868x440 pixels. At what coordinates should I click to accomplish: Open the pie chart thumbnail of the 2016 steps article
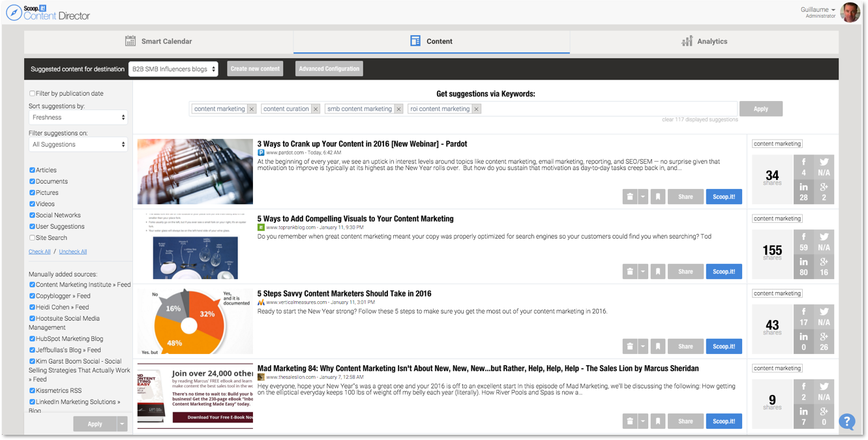195,321
